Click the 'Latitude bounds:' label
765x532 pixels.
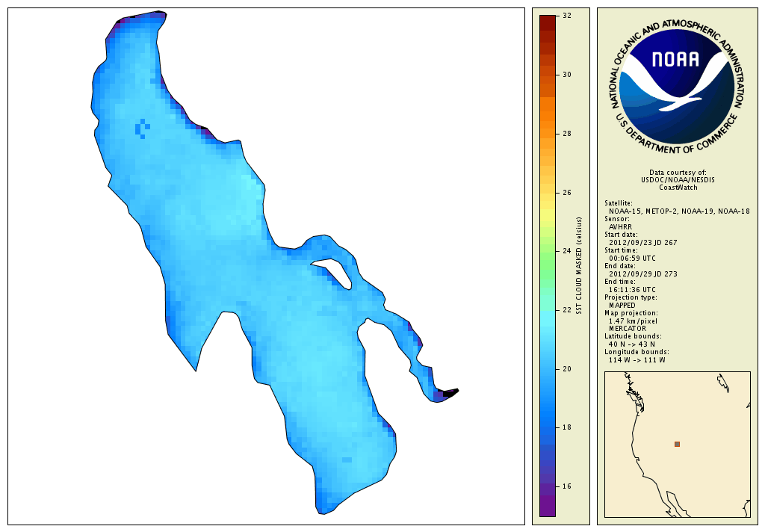(633, 336)
